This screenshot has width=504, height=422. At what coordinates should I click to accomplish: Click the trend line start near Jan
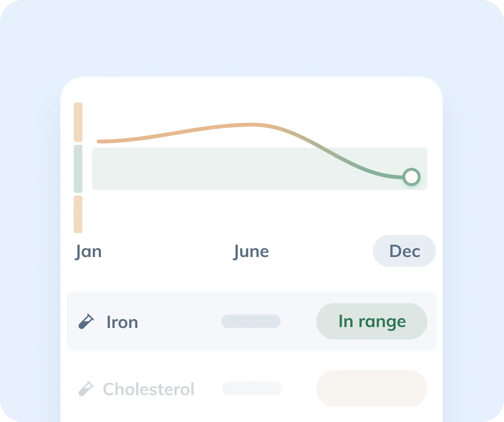point(99,141)
